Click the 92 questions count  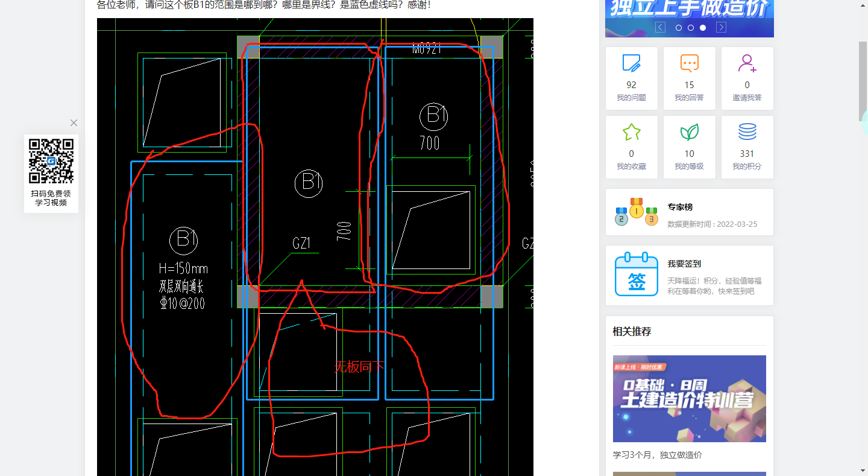click(631, 85)
